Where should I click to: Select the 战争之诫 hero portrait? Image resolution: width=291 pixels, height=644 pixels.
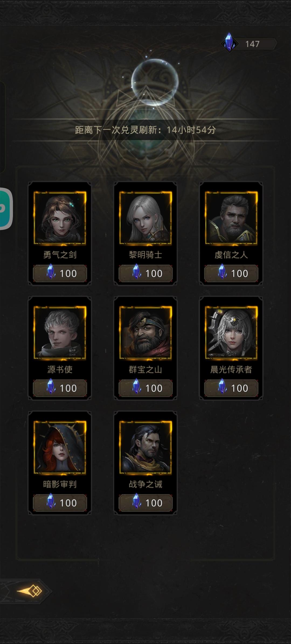point(145,447)
